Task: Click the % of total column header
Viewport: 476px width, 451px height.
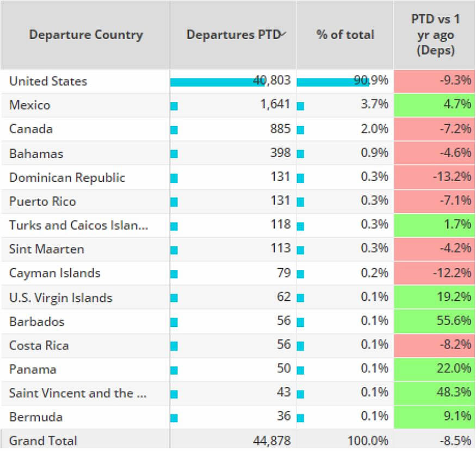Action: pyautogui.click(x=345, y=35)
